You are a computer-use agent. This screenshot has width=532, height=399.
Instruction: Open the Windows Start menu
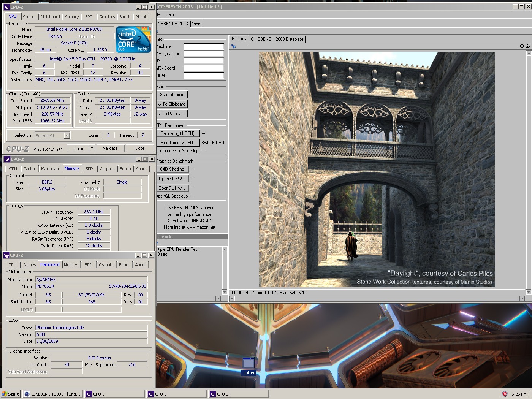point(11,394)
